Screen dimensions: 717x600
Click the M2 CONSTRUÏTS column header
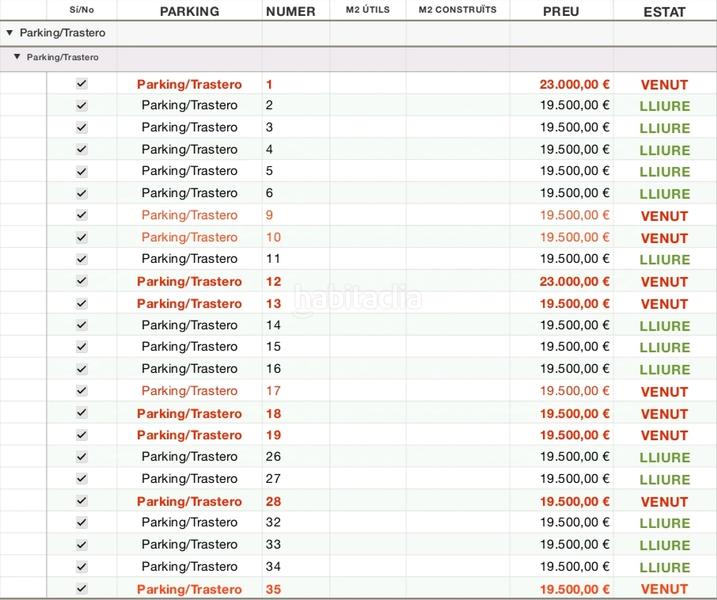click(x=457, y=10)
